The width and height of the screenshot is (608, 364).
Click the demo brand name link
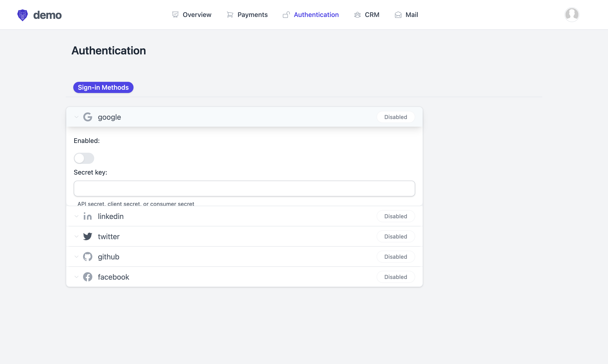pos(47,15)
